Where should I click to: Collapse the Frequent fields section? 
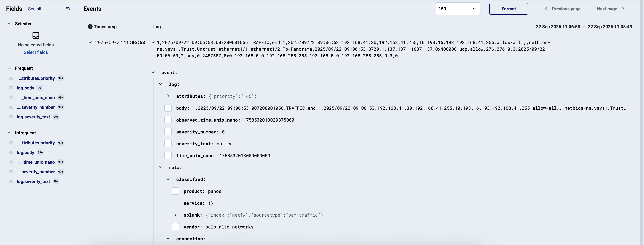coord(9,68)
